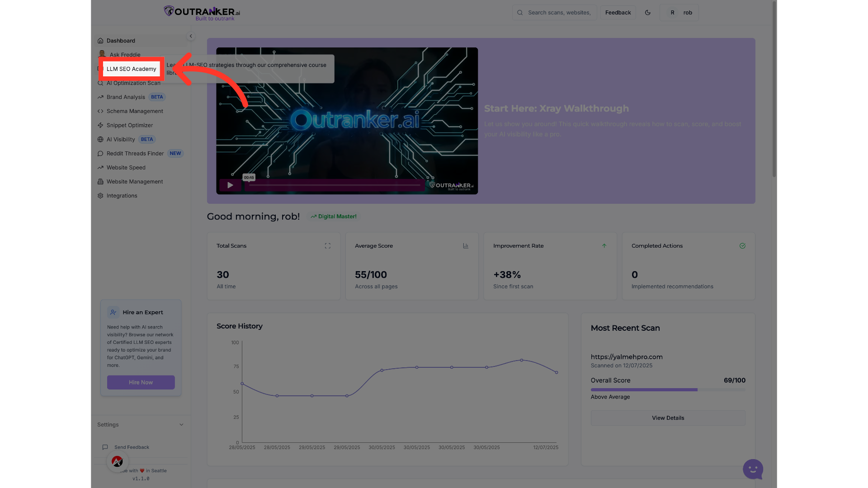Click the Outranker.ai logo

coord(202,13)
